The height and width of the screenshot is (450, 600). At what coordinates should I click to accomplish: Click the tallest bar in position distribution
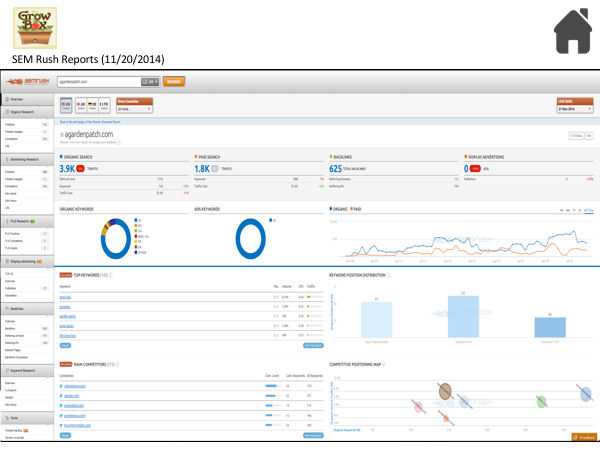point(463,316)
